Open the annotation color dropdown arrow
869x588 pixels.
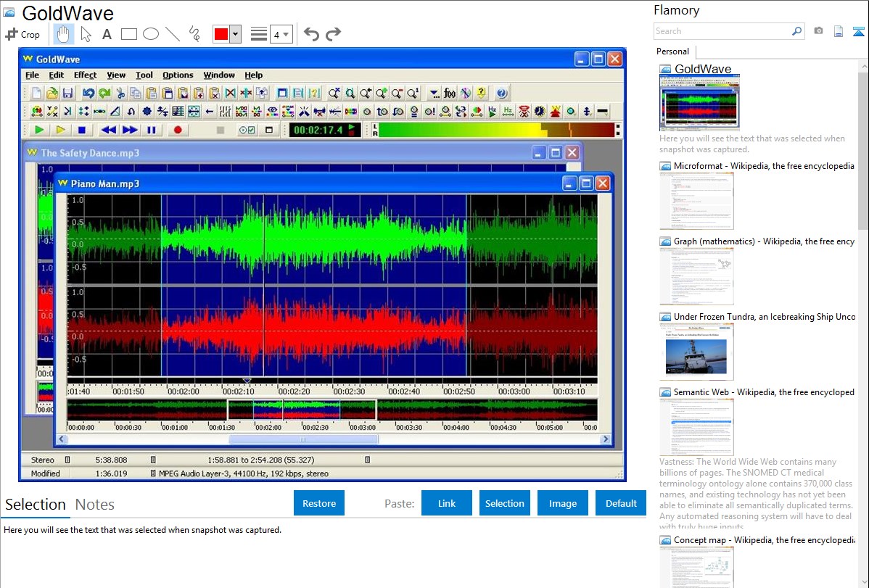click(x=236, y=34)
